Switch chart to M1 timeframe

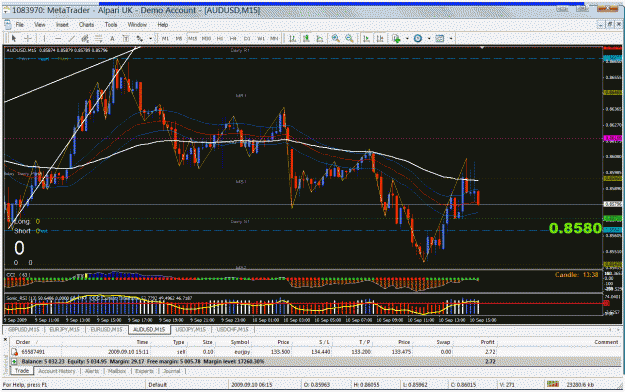coord(165,38)
